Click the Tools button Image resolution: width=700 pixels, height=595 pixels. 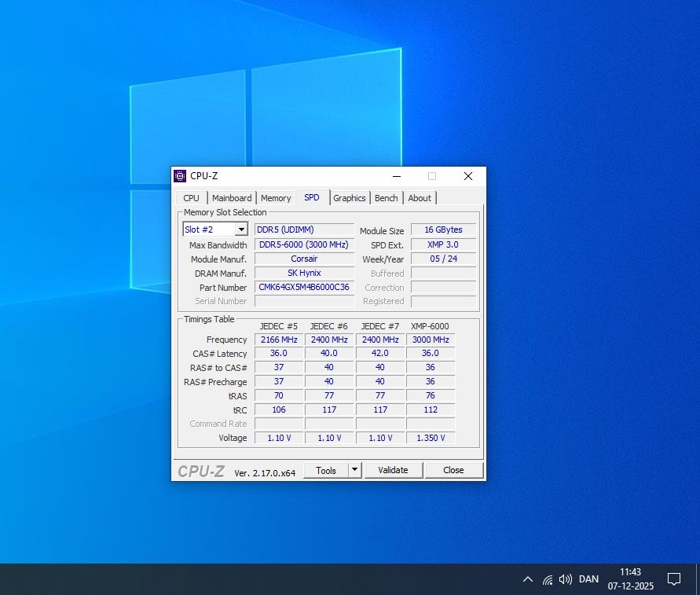[325, 470]
